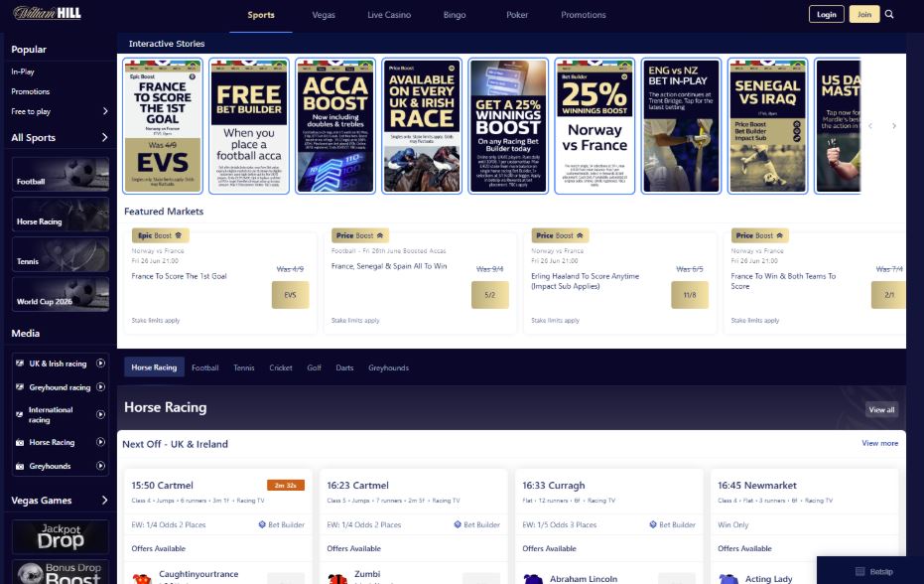Select 11/8 odds Haaland to score
Viewport: 924px width, 584px height.
pyautogui.click(x=690, y=295)
